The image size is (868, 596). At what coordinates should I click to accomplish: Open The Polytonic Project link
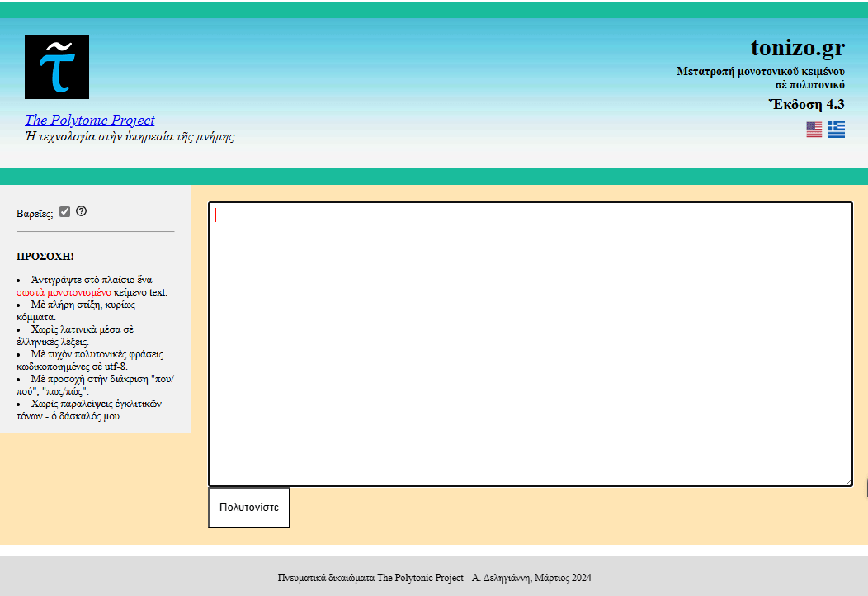(89, 120)
